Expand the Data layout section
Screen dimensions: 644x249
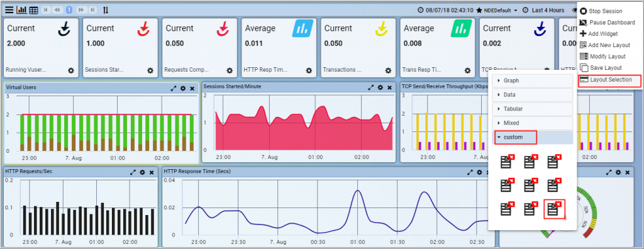coord(532,95)
